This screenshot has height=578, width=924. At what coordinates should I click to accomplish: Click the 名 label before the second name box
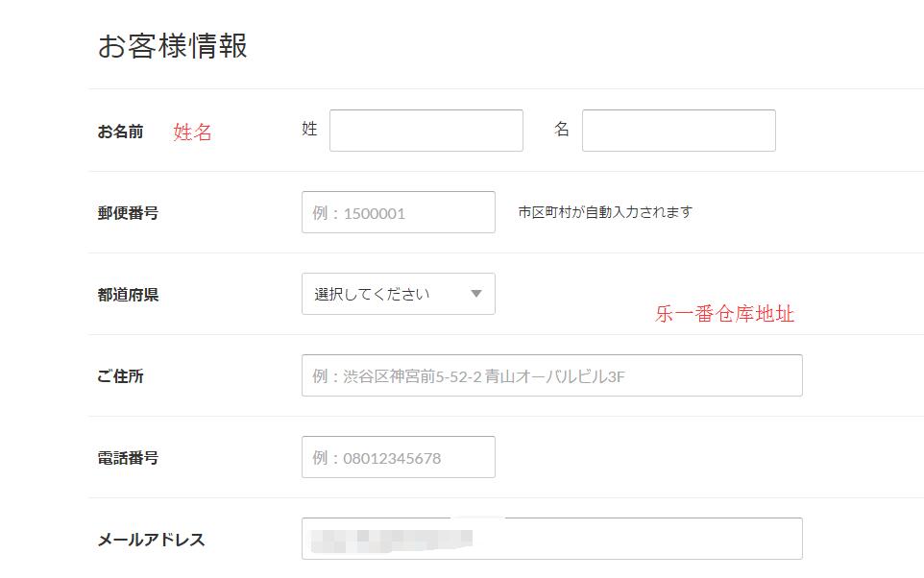(562, 129)
